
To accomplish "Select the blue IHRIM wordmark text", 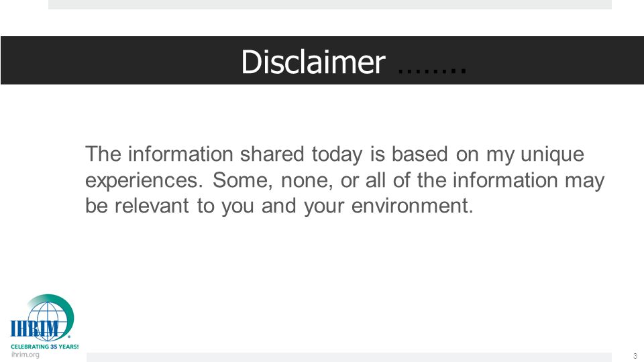I will (34, 329).
